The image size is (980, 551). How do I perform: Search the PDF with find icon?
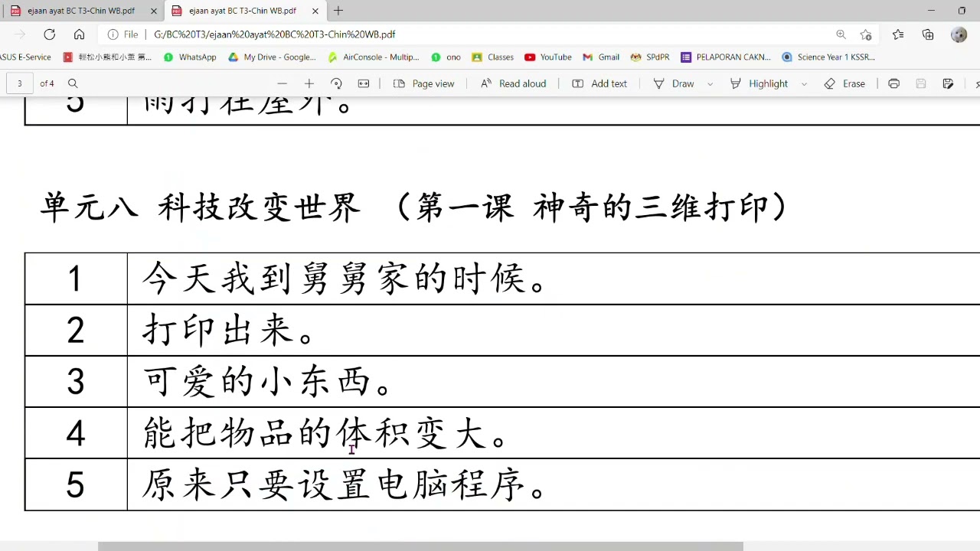click(x=73, y=83)
